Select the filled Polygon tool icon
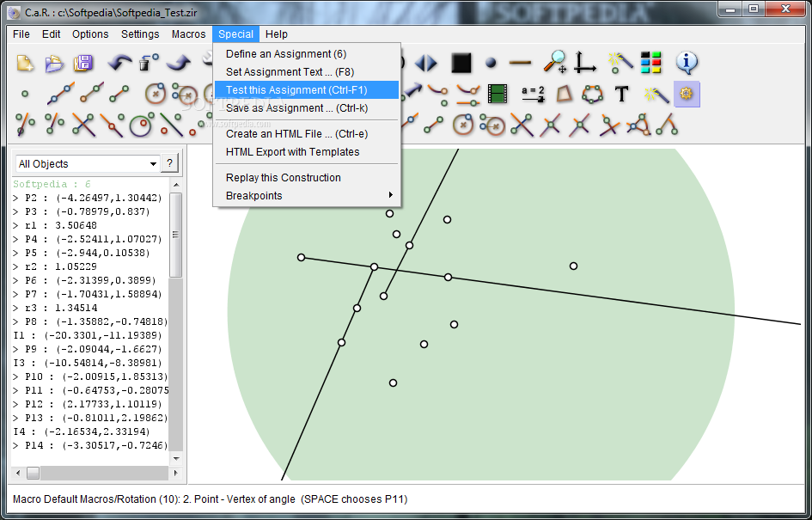 (x=565, y=95)
